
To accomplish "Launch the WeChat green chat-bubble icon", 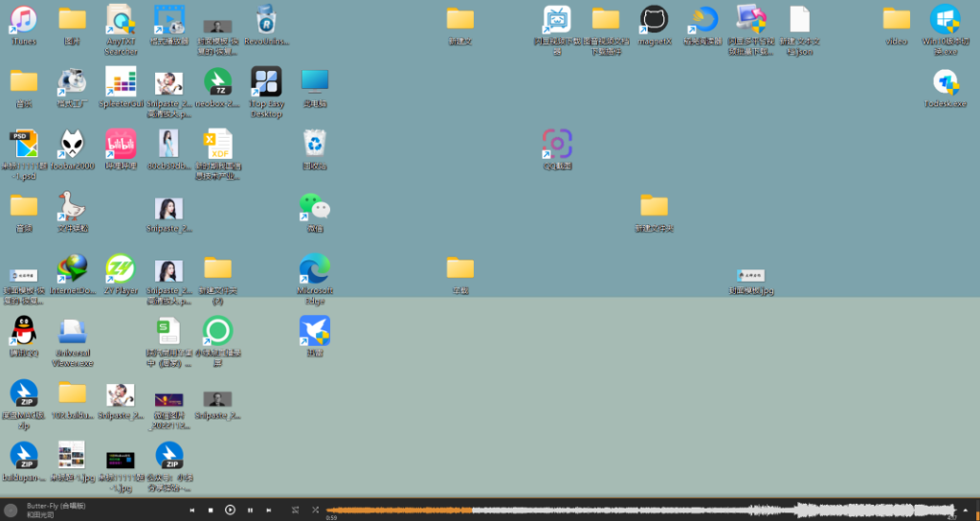I will click(x=315, y=206).
